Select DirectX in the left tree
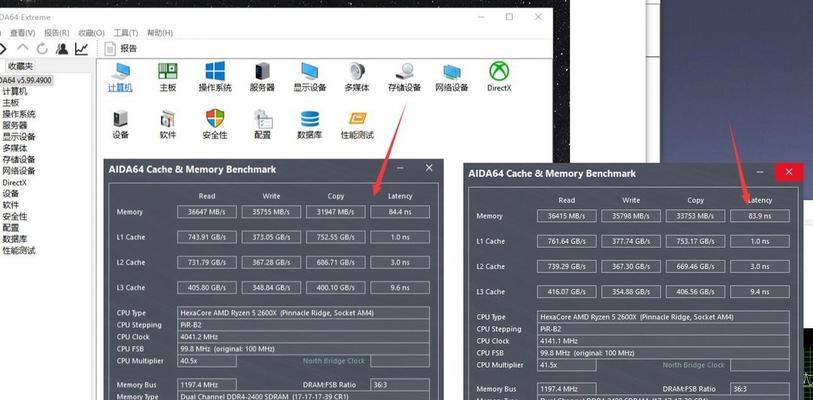This screenshot has width=813, height=400. click(x=14, y=183)
